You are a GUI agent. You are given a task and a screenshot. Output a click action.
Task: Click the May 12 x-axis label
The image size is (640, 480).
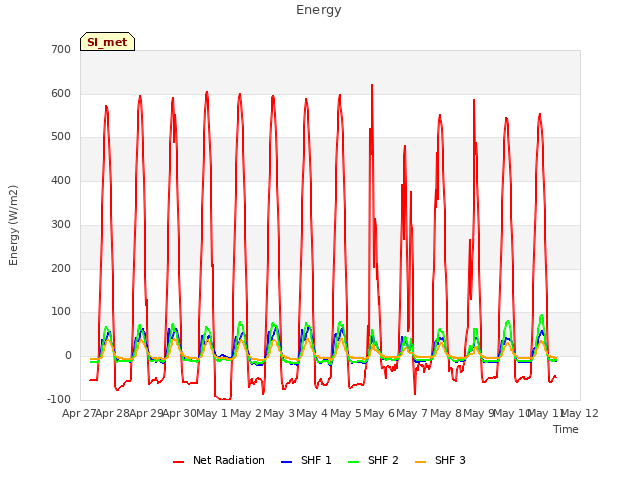tap(580, 413)
